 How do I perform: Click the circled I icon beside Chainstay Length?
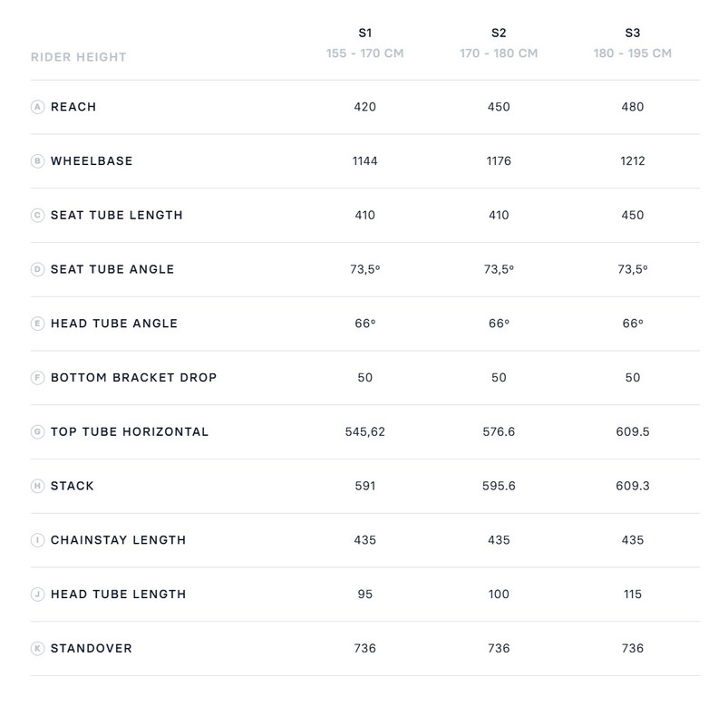click(x=37, y=540)
